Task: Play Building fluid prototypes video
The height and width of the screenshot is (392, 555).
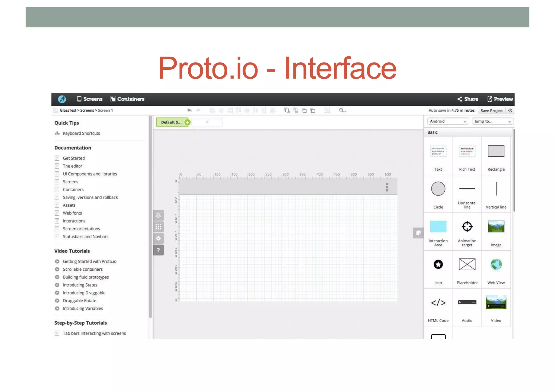Action: (x=86, y=277)
